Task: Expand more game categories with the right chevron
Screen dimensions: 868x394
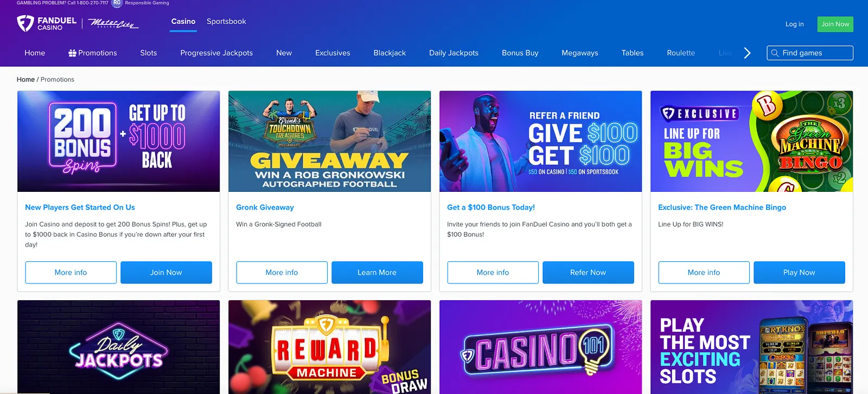Action: tap(747, 53)
